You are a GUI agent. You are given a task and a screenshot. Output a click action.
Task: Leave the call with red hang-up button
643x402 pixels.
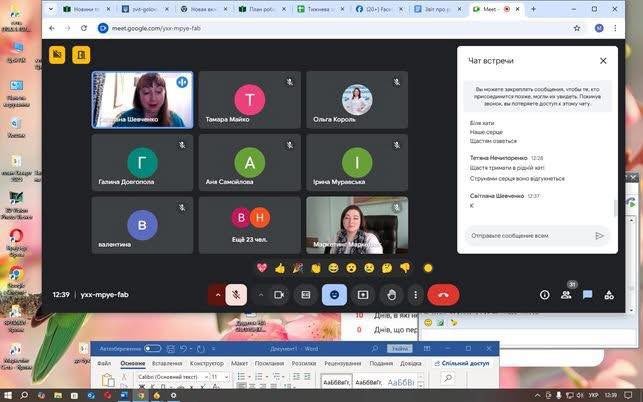(443, 295)
